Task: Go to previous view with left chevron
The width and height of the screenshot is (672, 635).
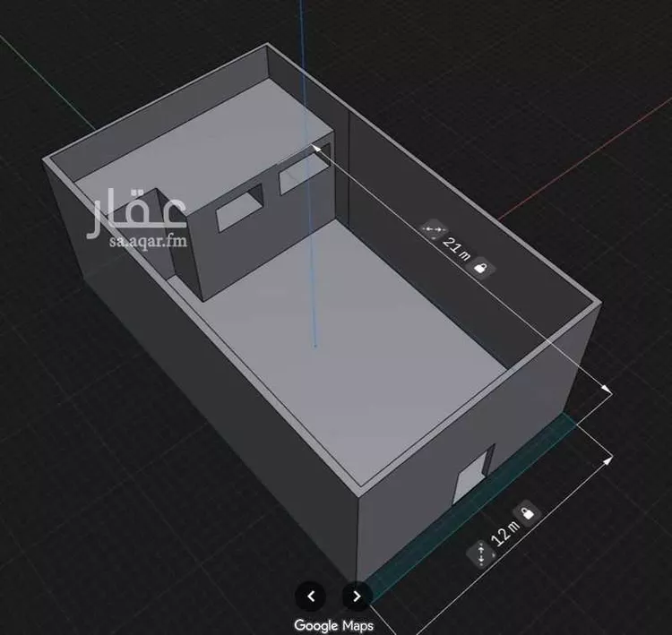Action: point(311,595)
